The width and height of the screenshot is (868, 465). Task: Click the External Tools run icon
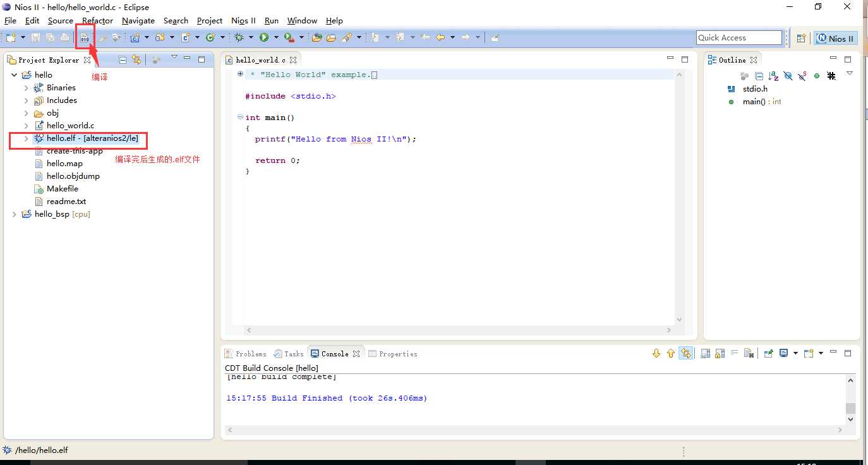tap(289, 37)
